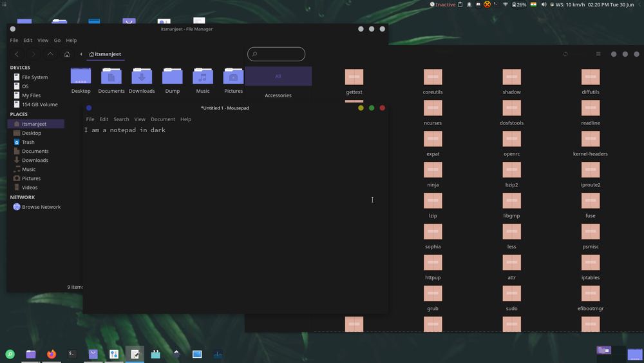Open the 154 GB Volume device
The image size is (644, 363).
(x=39, y=104)
